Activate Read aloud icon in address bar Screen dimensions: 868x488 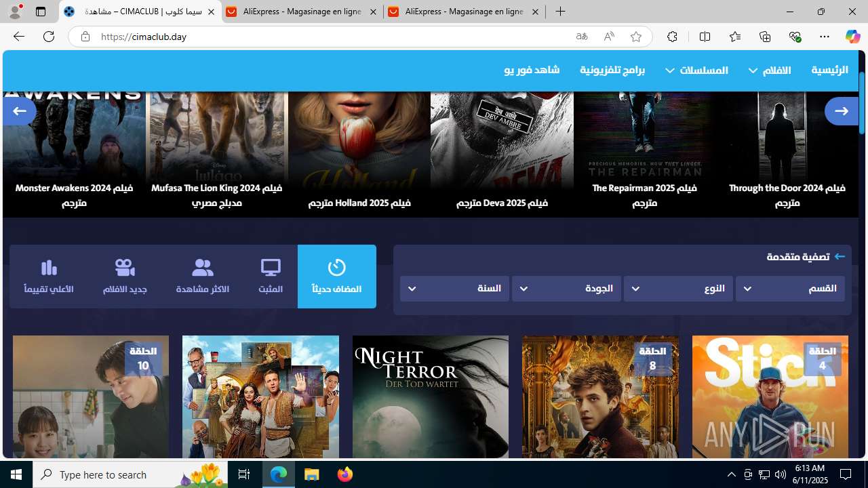point(609,37)
